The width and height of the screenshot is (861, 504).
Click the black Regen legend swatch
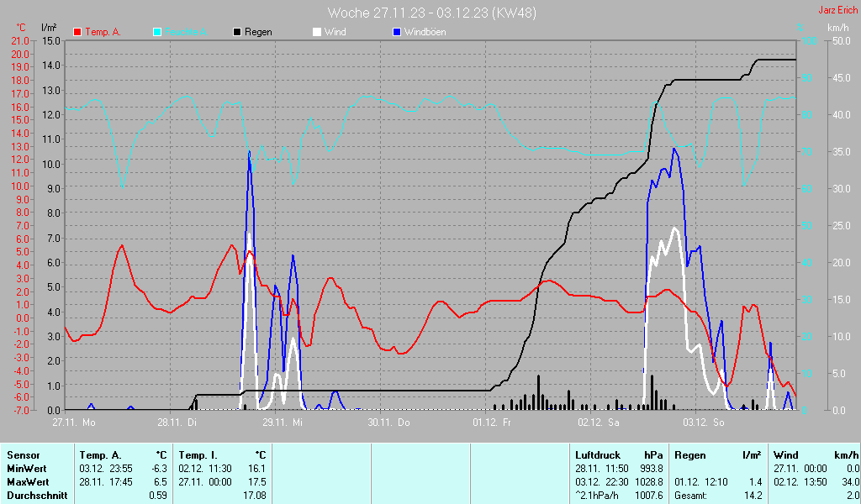point(237,33)
